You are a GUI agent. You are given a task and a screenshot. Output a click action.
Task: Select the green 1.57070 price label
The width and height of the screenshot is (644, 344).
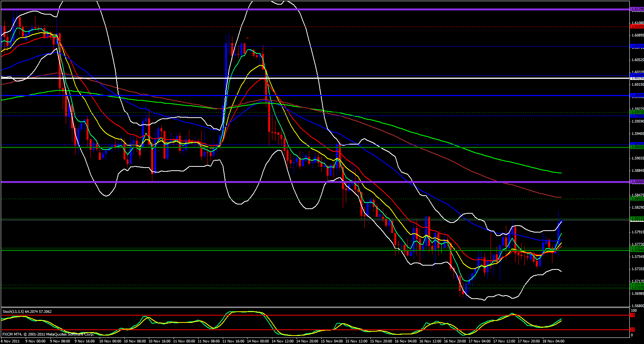pyautogui.click(x=637, y=287)
